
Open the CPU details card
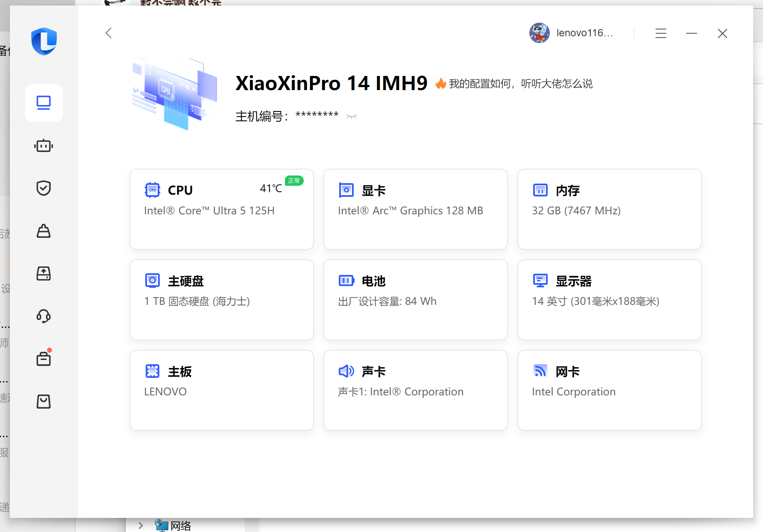point(222,209)
